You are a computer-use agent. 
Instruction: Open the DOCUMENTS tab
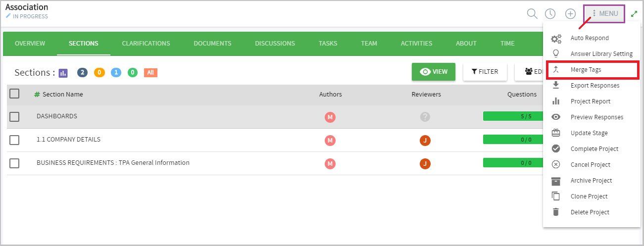(212, 44)
